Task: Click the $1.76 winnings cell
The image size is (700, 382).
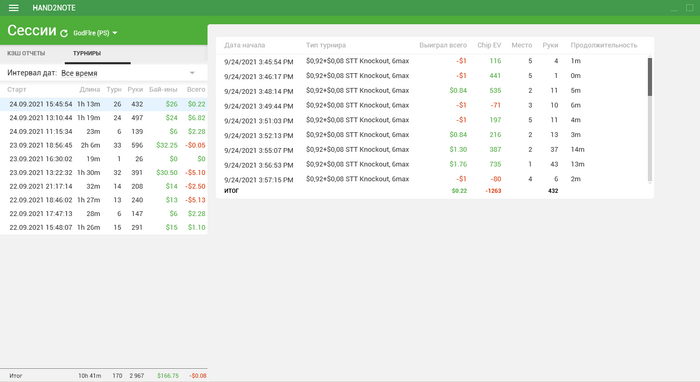Action: 458,164
